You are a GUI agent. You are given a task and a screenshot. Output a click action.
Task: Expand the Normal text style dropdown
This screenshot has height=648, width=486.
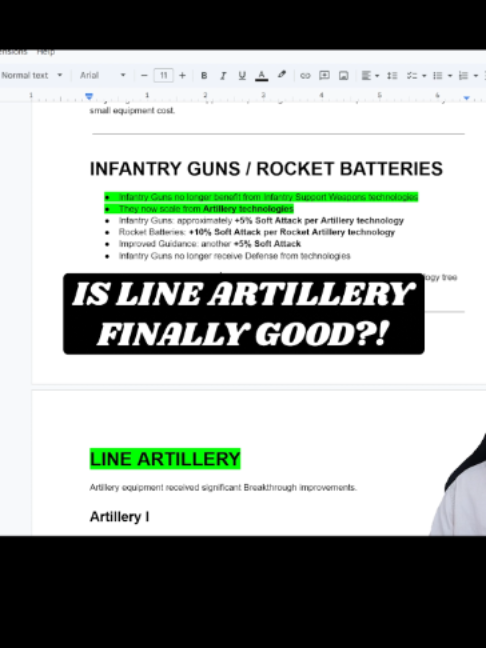[32, 76]
